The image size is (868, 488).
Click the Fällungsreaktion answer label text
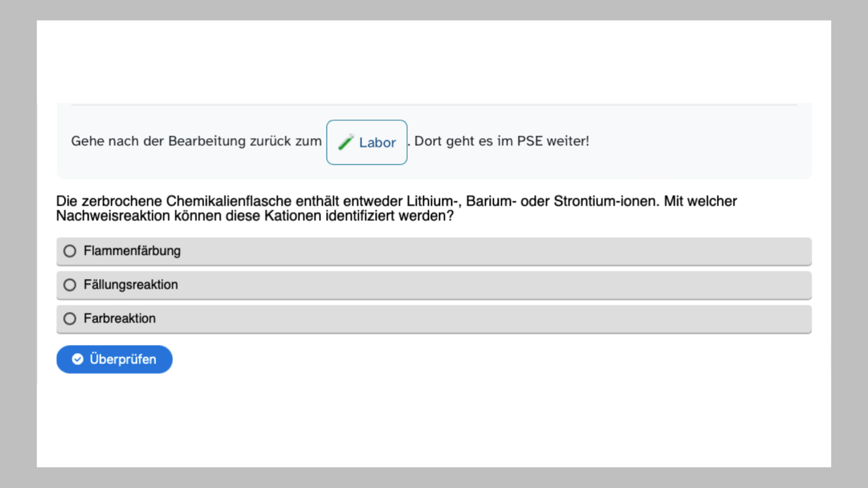pyautogui.click(x=131, y=285)
